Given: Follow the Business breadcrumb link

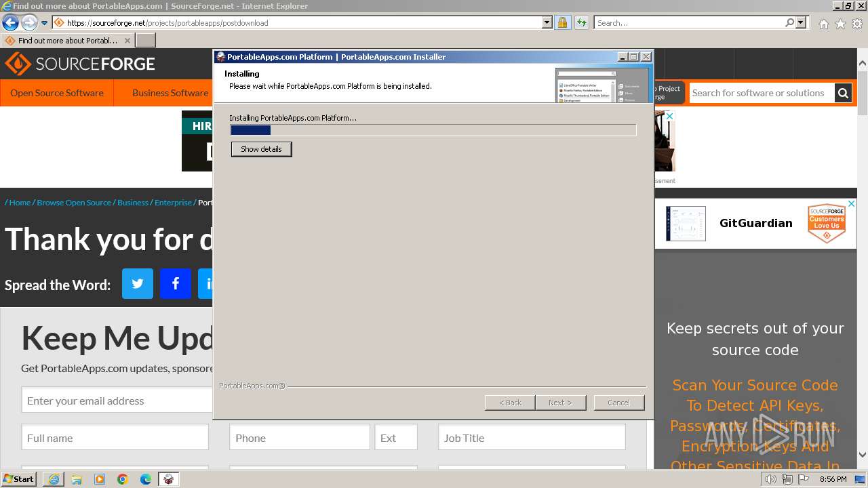Looking at the screenshot, I should tap(133, 203).
